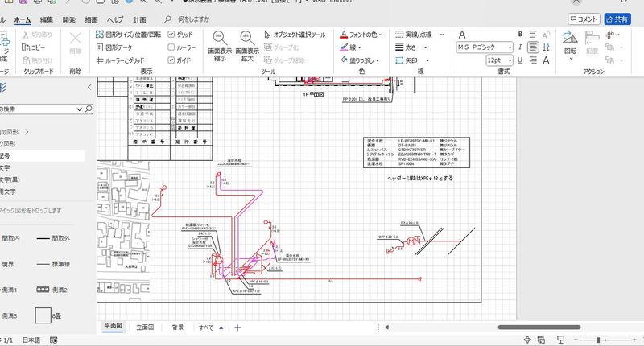
Task: Click the Bold (B) formatting icon
Action: (x=520, y=35)
